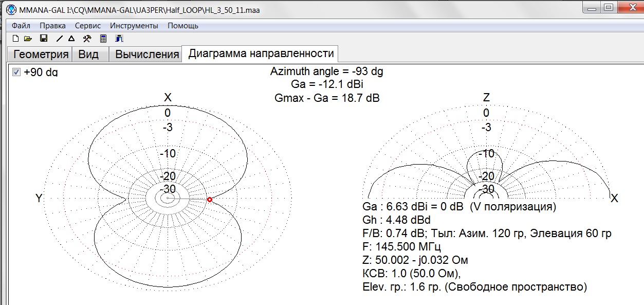The height and width of the screenshot is (305, 644).
Task: Click the Z axis label on elevation plot
Action: (486, 98)
